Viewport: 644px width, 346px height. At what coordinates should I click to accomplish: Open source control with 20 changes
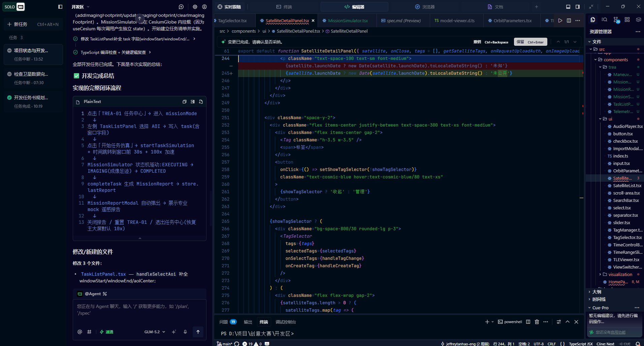(x=616, y=20)
